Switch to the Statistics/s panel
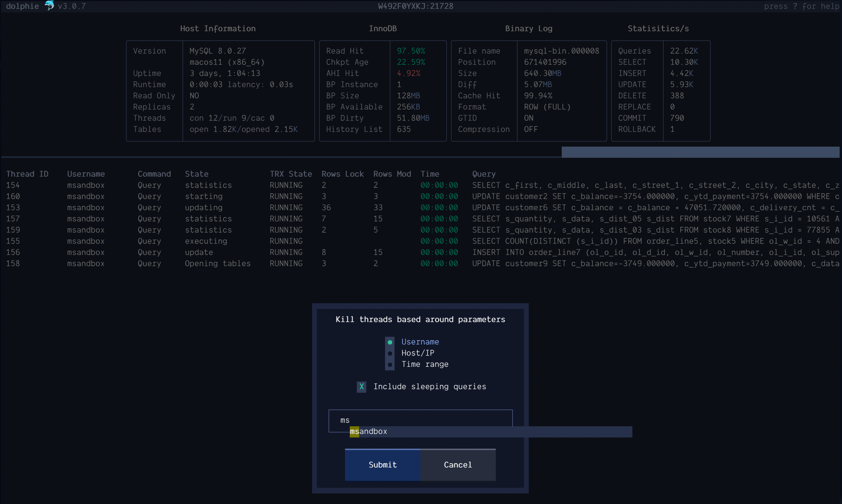Screen dimensions: 842x504 pos(658,29)
